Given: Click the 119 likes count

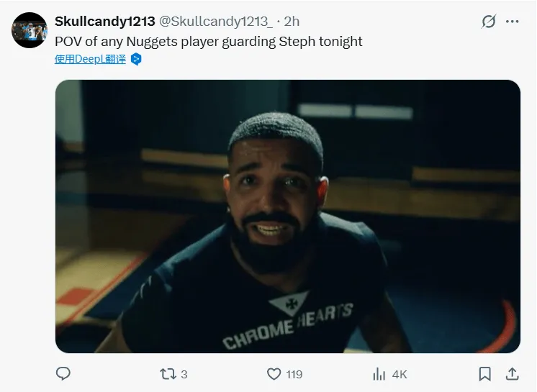Looking at the screenshot, I should pos(294,374).
